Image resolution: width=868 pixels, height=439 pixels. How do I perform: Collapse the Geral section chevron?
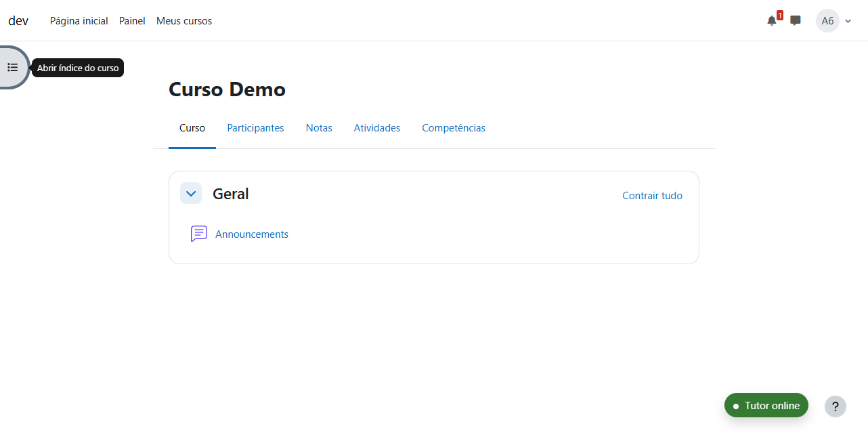[x=191, y=194]
